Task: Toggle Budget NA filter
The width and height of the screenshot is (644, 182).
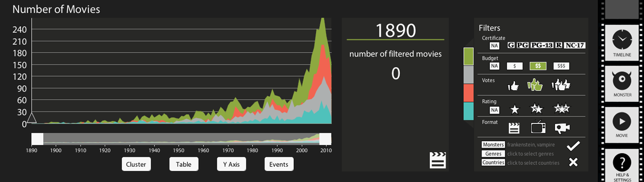Action: click(x=495, y=66)
